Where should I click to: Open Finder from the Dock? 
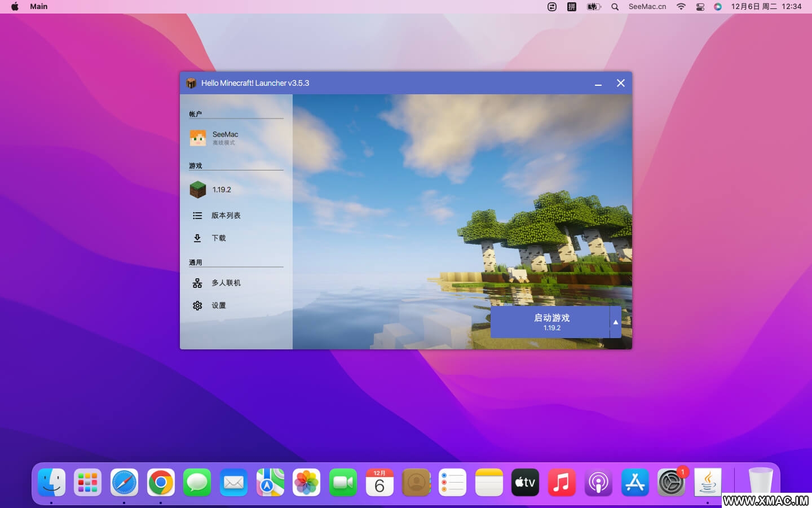[52, 483]
